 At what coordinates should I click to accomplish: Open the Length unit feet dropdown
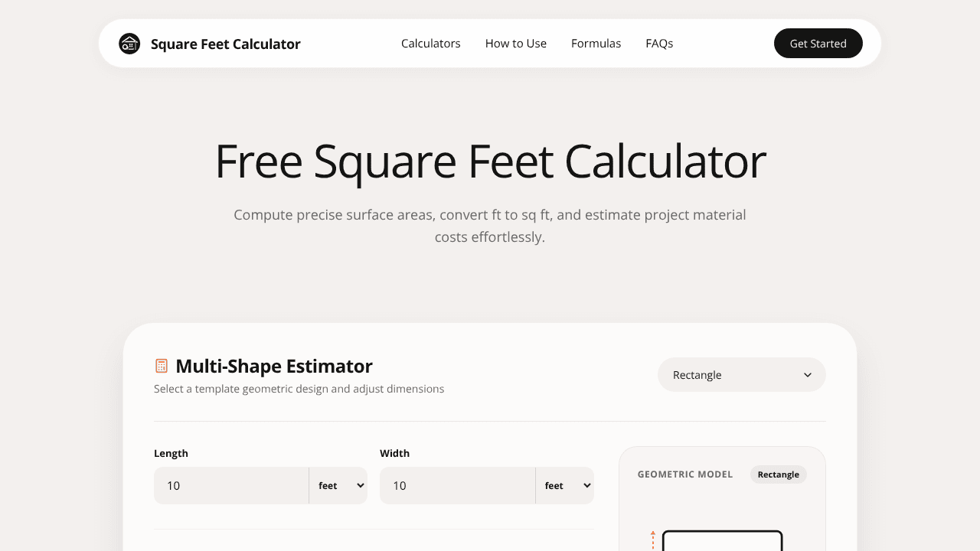coord(338,486)
